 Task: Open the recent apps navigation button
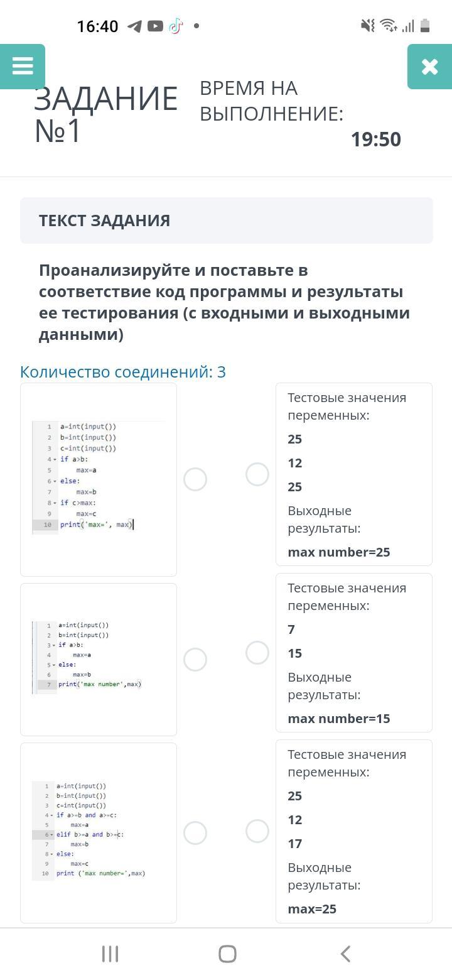click(x=110, y=954)
